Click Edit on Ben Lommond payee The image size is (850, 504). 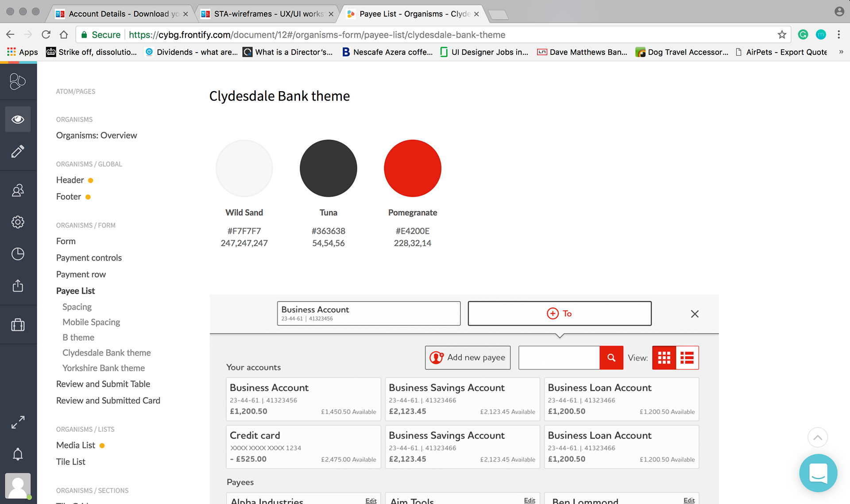click(689, 500)
